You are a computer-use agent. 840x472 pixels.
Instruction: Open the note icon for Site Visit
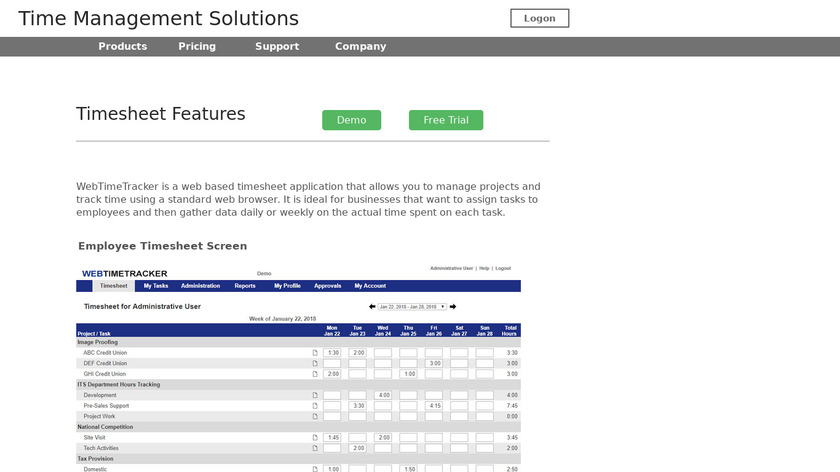coord(315,437)
